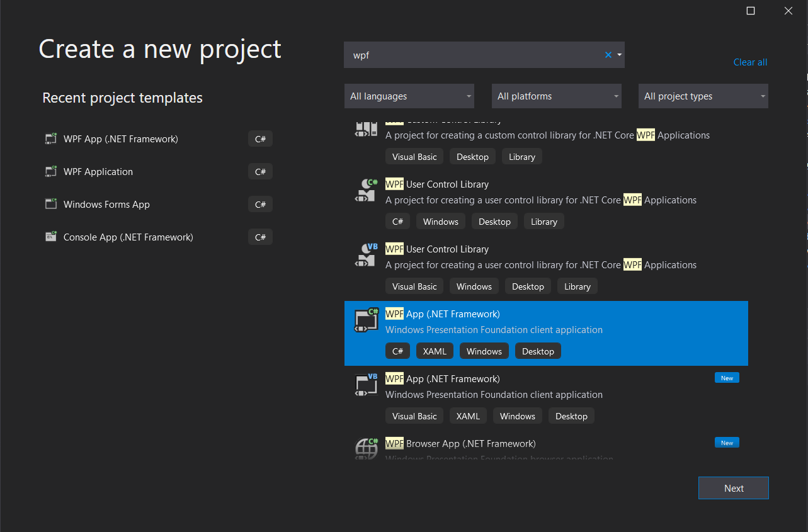This screenshot has height=532, width=808.
Task: Select the C# WPF User Control Library template icon
Action: coord(366,190)
